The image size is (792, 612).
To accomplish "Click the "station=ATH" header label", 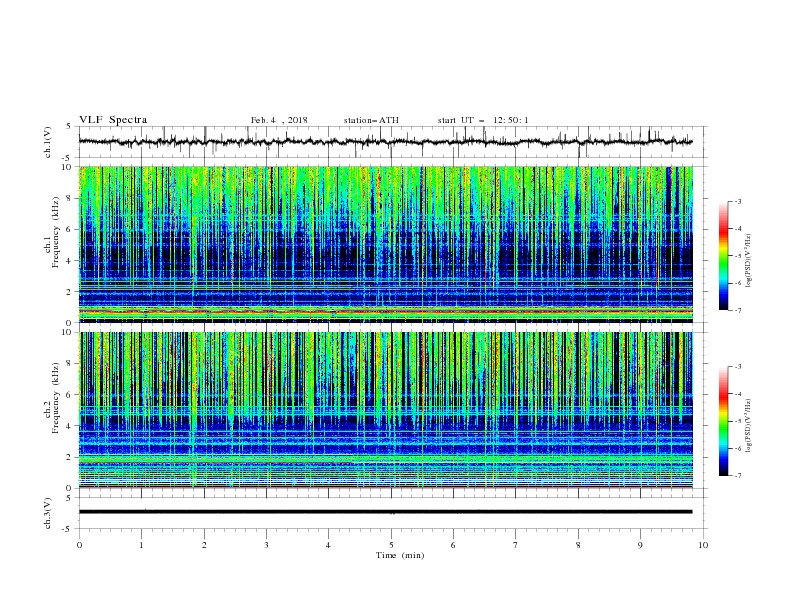I will coord(371,120).
